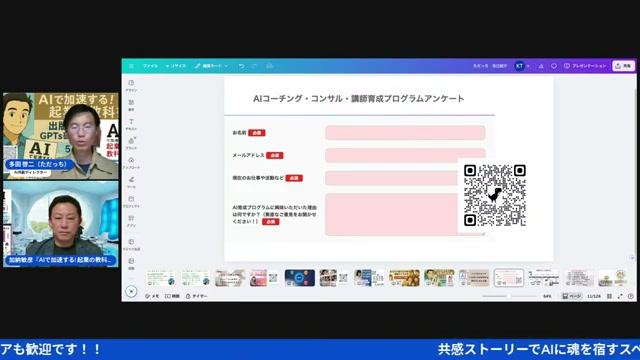This screenshot has height=360, width=640.
Task: Toggle the ページ thumbnails button
Action: [571, 296]
